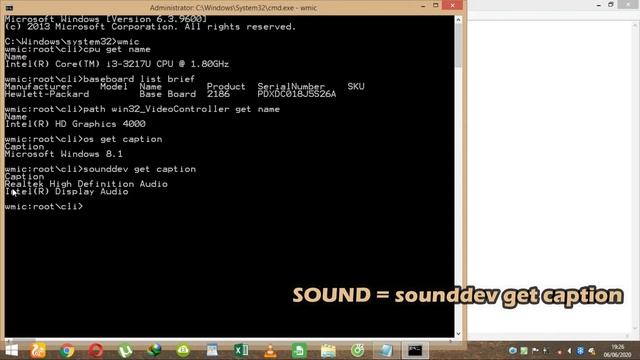Click product value '2186'
Screen dimensions: 640x360
218,94
